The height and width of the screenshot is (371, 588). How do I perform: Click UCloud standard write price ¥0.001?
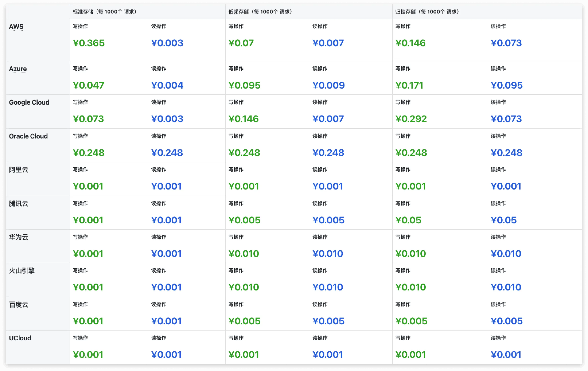click(88, 355)
